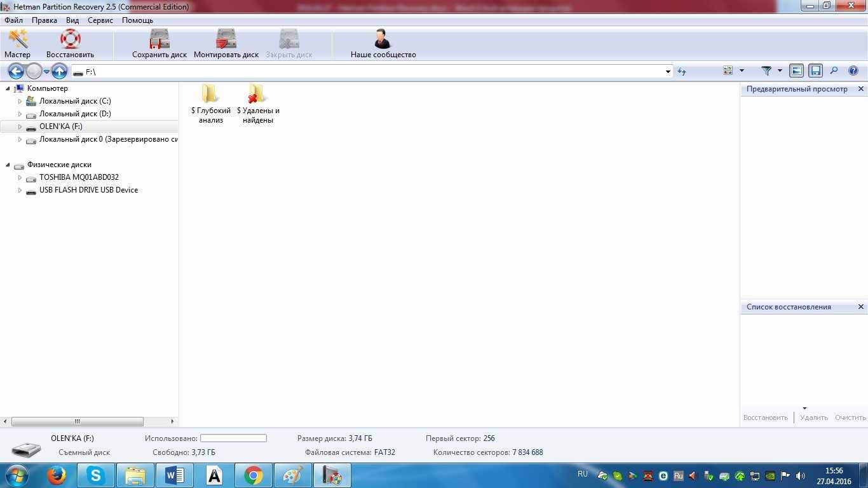Viewport: 868px width, 488px height.
Task: Open the Правка menu
Action: (x=44, y=20)
